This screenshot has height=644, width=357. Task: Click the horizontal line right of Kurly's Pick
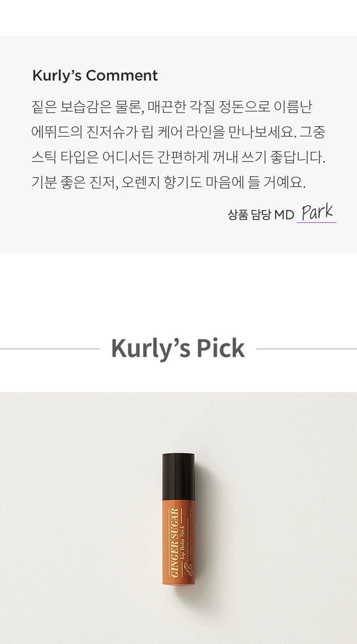point(307,348)
